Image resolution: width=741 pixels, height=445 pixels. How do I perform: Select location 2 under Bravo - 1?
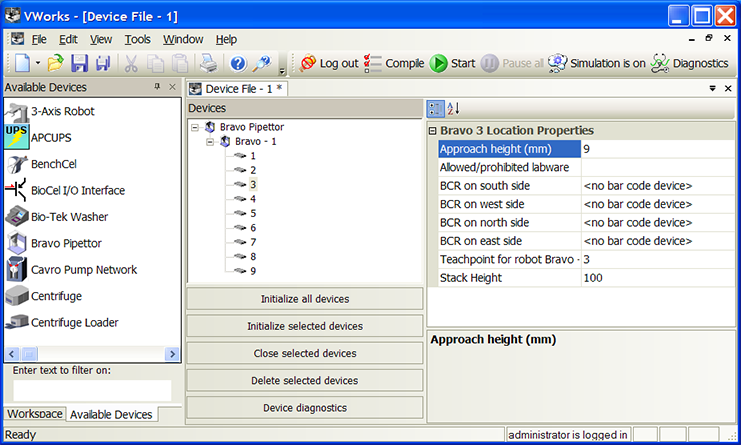(253, 170)
